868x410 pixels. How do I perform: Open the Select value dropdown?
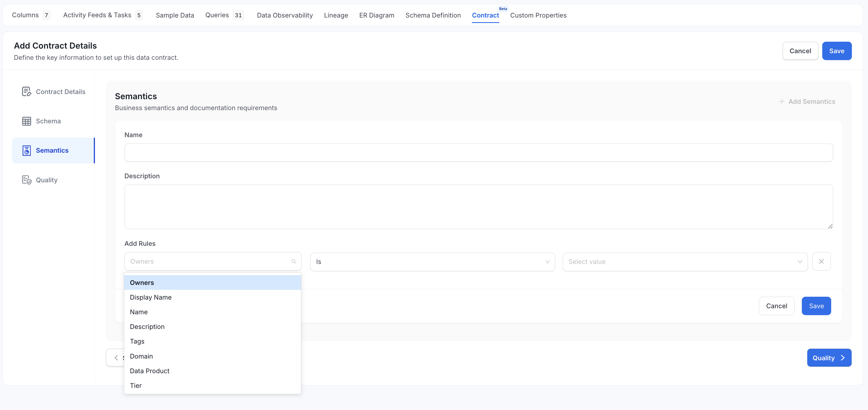685,262
